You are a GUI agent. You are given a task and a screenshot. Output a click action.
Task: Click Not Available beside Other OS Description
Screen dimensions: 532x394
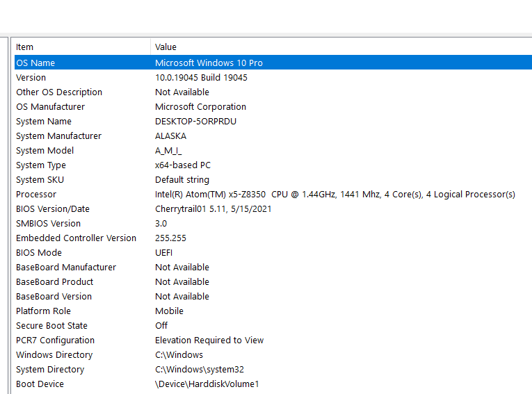(182, 92)
